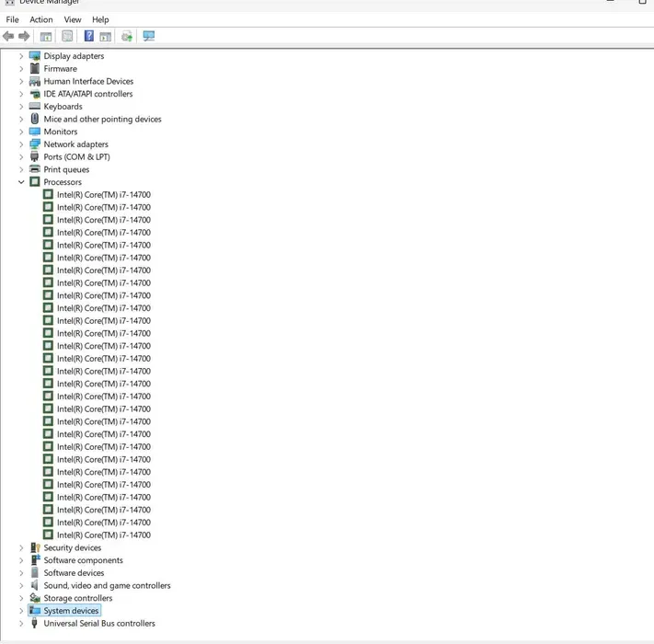Click the Sound, video and game controllers icon

[35, 585]
